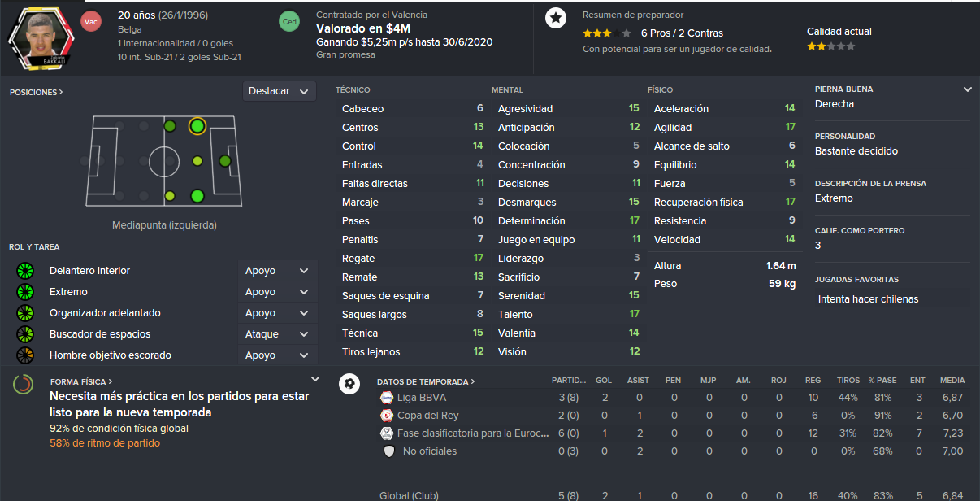
Task: Open the Ataque dropdown for Buscador de espacios
Action: [278, 334]
